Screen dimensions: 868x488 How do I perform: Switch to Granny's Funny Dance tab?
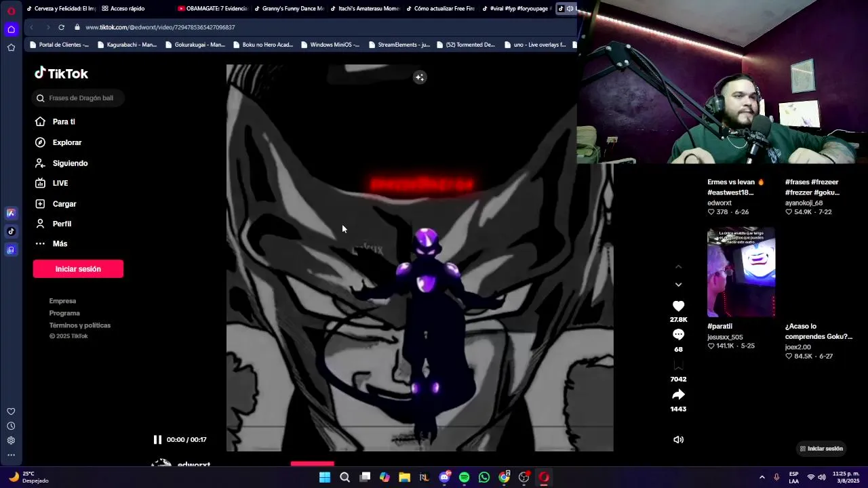[289, 9]
